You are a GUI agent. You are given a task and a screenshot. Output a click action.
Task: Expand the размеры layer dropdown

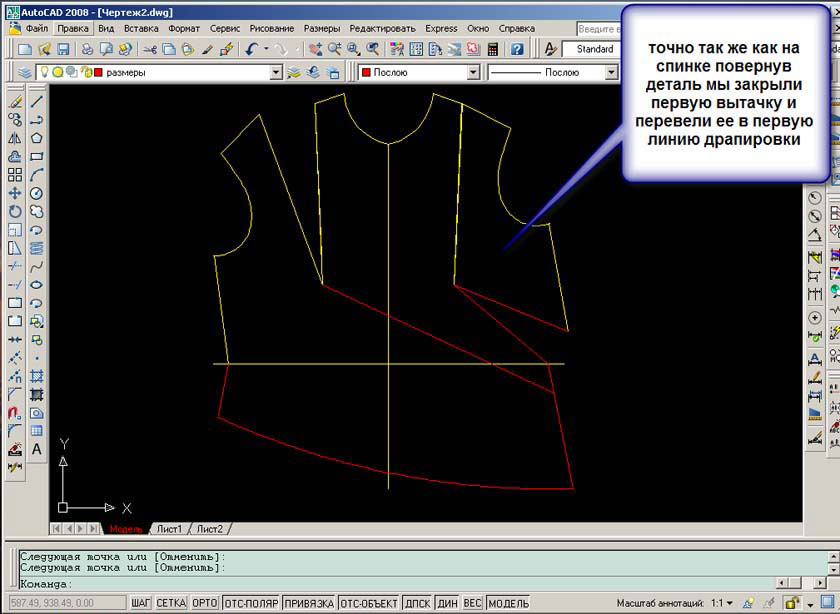pos(277,72)
